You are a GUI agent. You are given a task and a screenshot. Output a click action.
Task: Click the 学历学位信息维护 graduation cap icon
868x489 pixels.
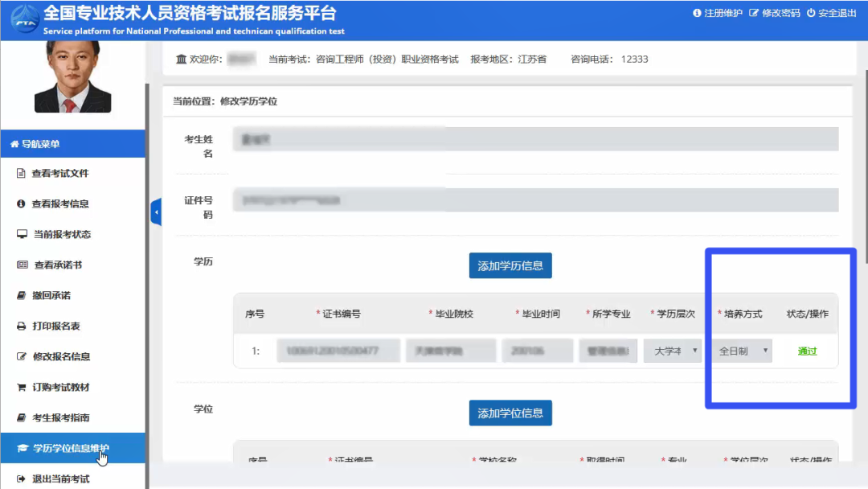click(x=22, y=449)
